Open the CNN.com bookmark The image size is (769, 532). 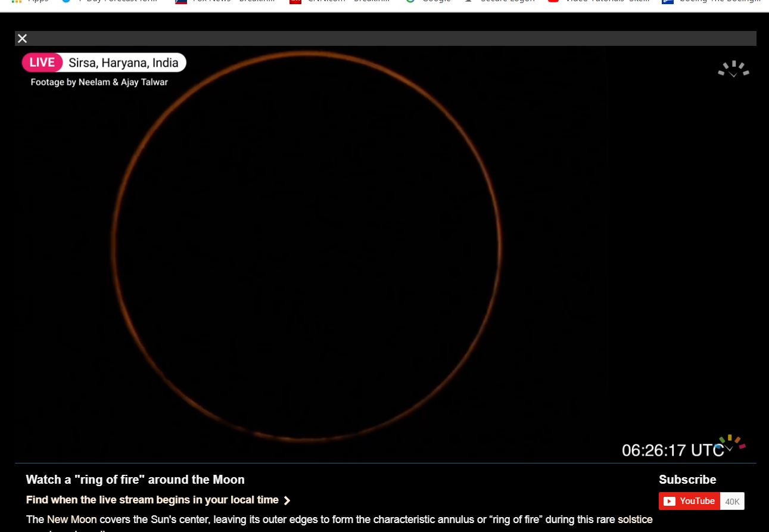(x=340, y=2)
